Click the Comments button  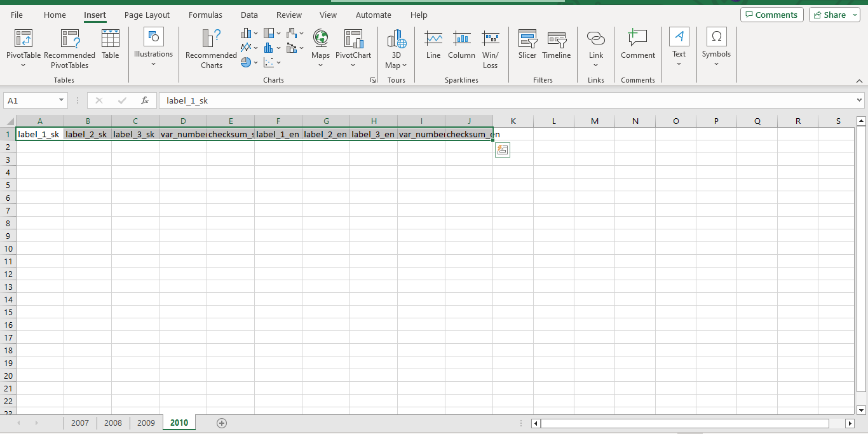[x=771, y=15]
